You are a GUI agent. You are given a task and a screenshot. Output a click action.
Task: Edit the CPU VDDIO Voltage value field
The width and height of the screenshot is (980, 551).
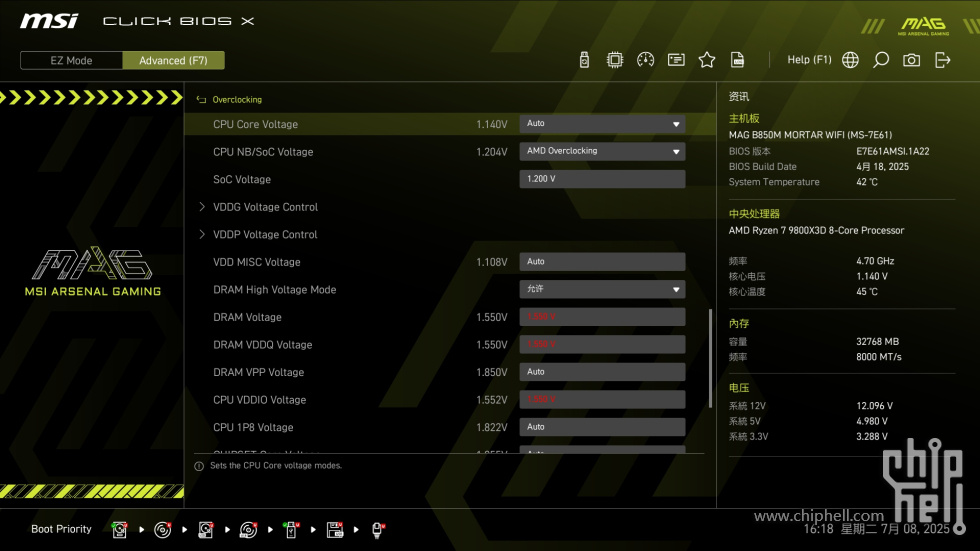click(602, 399)
